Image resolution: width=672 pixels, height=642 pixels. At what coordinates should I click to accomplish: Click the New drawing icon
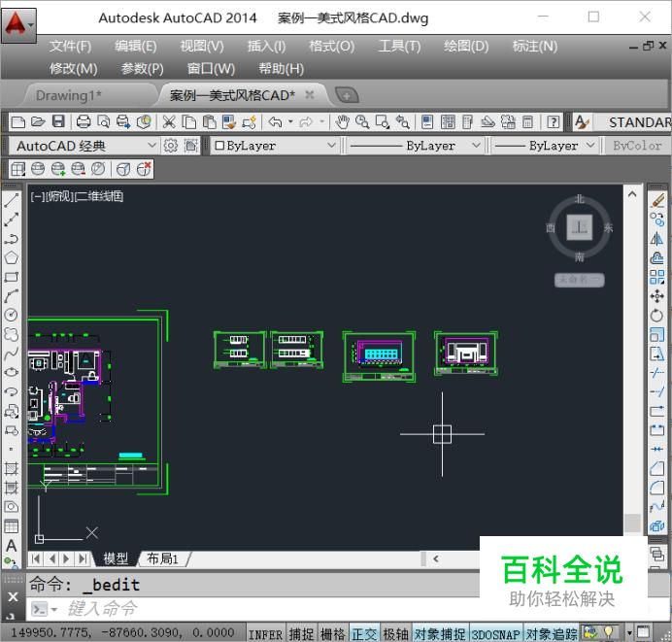pos(18,122)
